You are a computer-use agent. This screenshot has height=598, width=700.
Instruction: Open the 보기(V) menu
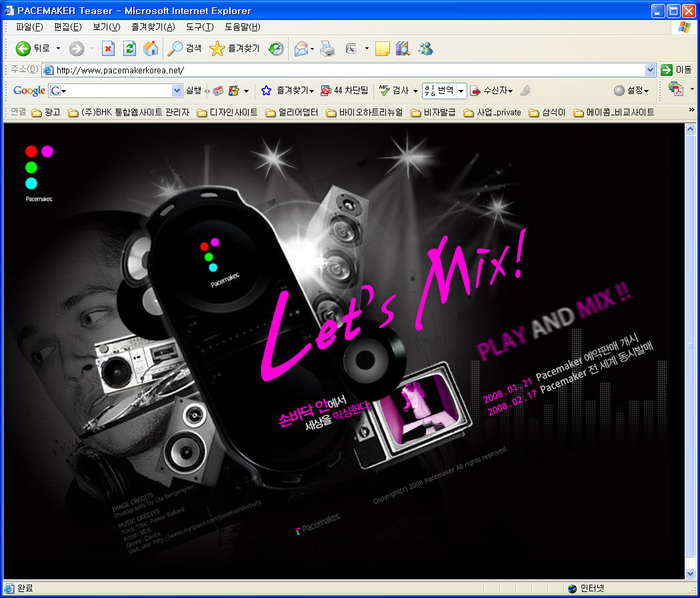pos(107,27)
